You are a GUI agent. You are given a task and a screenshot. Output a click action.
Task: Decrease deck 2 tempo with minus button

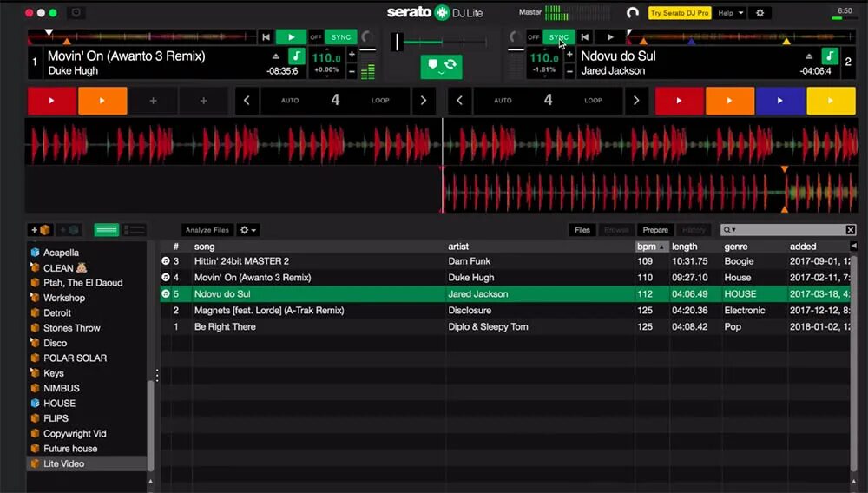[569, 71]
